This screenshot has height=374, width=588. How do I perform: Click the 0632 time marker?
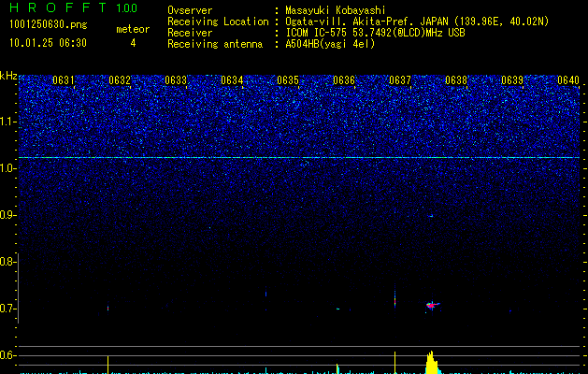[x=120, y=80]
